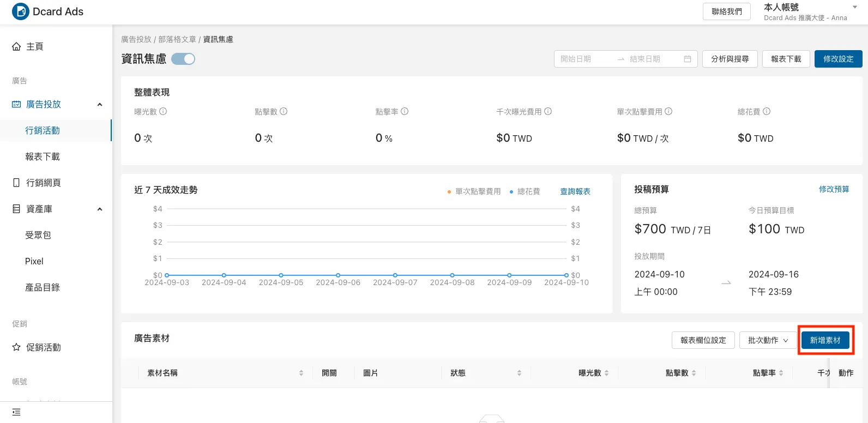The width and height of the screenshot is (868, 423).
Task: Click the 分析與搜尋 button
Action: (730, 59)
